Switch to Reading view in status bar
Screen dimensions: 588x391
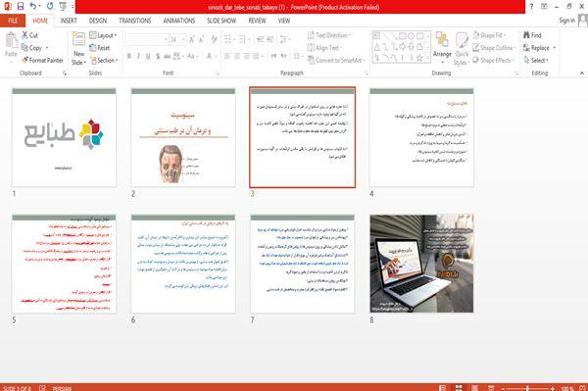(474, 388)
